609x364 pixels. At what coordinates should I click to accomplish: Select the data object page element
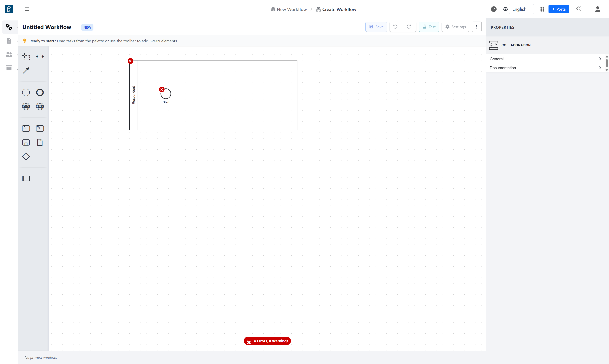point(40,143)
